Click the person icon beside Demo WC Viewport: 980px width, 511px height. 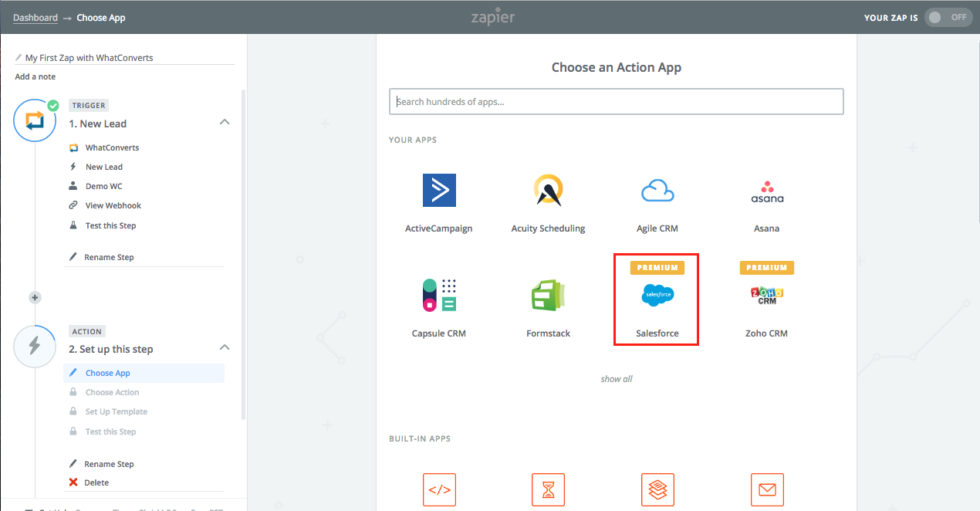coord(73,186)
